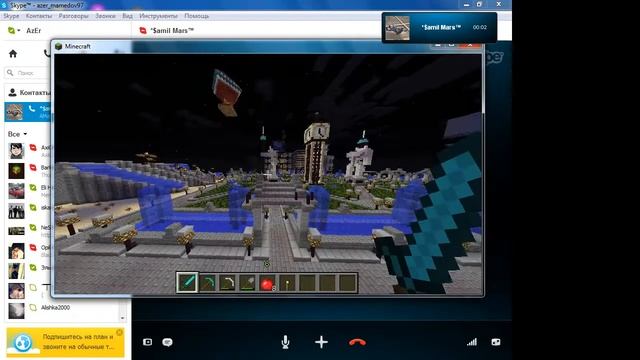Toggle the full screen view icon
Screen dimensions: 640x360
(x=496, y=342)
